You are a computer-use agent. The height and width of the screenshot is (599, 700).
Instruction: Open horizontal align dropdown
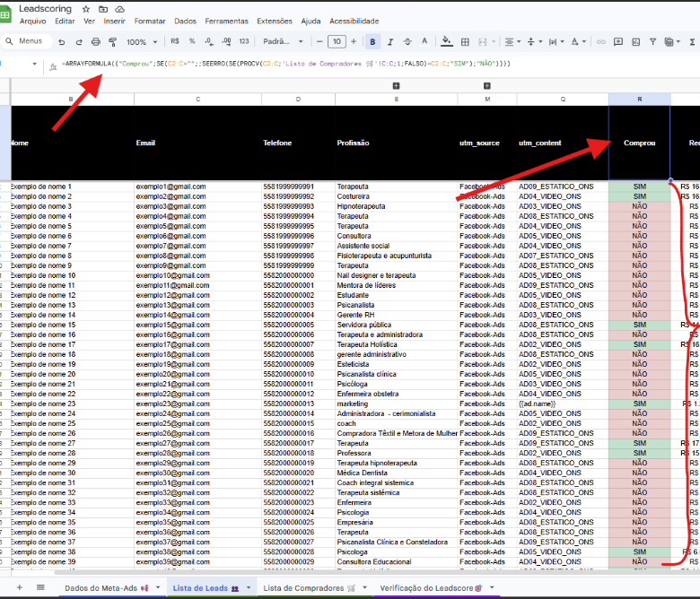tap(512, 42)
